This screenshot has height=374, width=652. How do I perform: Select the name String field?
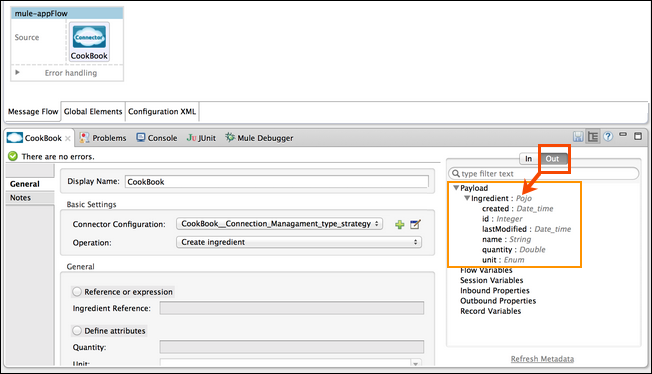tap(506, 240)
